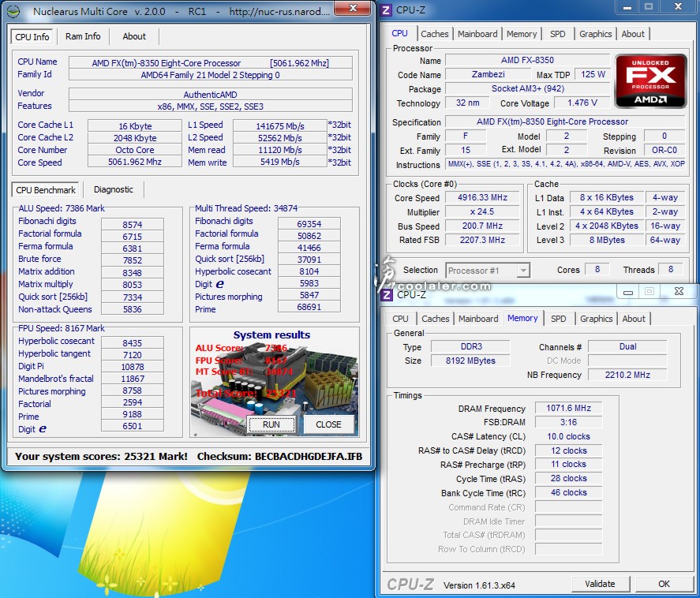Close the Memory CPU-Z window
Viewport: 700px width, 598px height.
click(679, 291)
